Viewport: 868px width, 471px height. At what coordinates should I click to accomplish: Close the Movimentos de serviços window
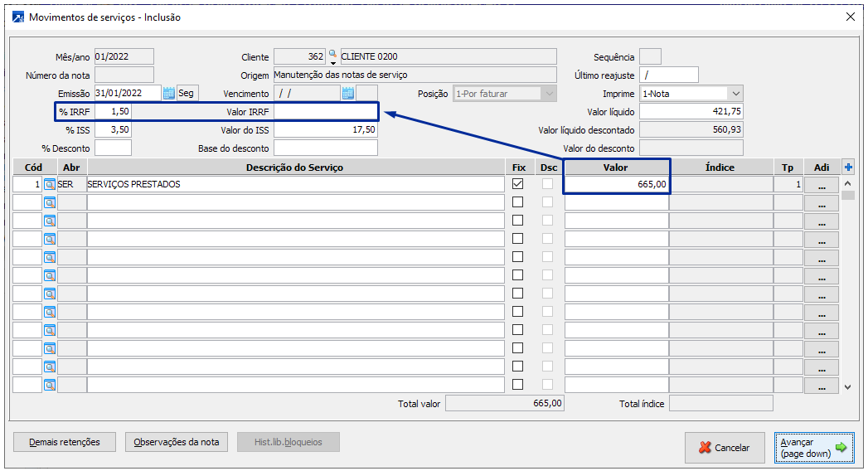851,17
